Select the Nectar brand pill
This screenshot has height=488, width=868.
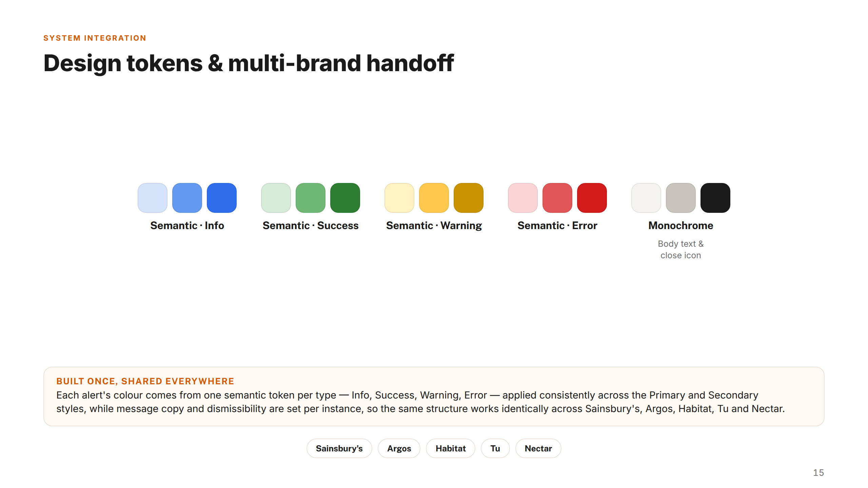(538, 448)
